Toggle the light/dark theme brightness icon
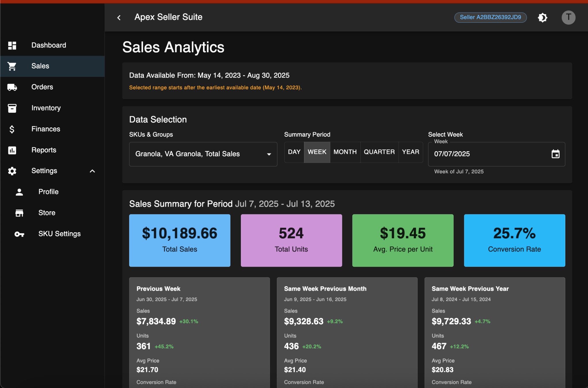The image size is (588, 388). (x=542, y=18)
